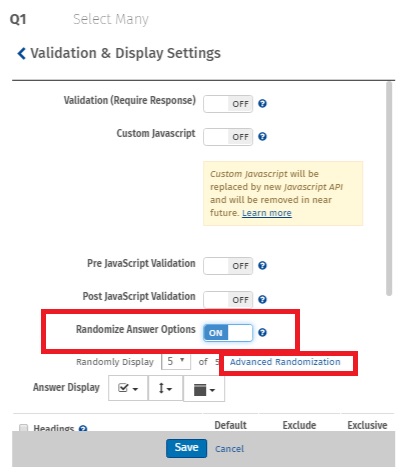Open help icon next to Headings
The image size is (403, 475).
[83, 428]
